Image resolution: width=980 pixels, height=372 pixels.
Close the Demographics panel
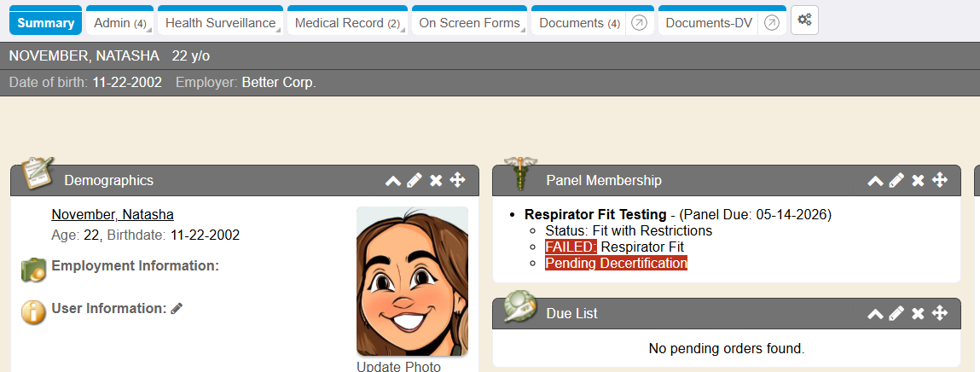click(x=436, y=180)
